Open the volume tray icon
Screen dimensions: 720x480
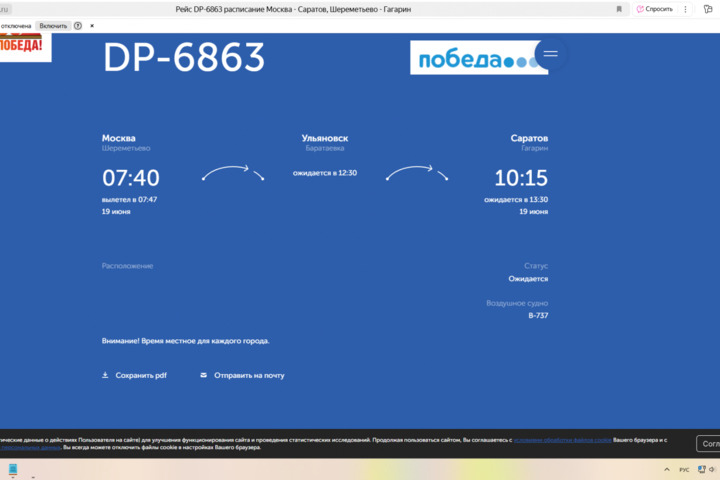tap(712, 469)
